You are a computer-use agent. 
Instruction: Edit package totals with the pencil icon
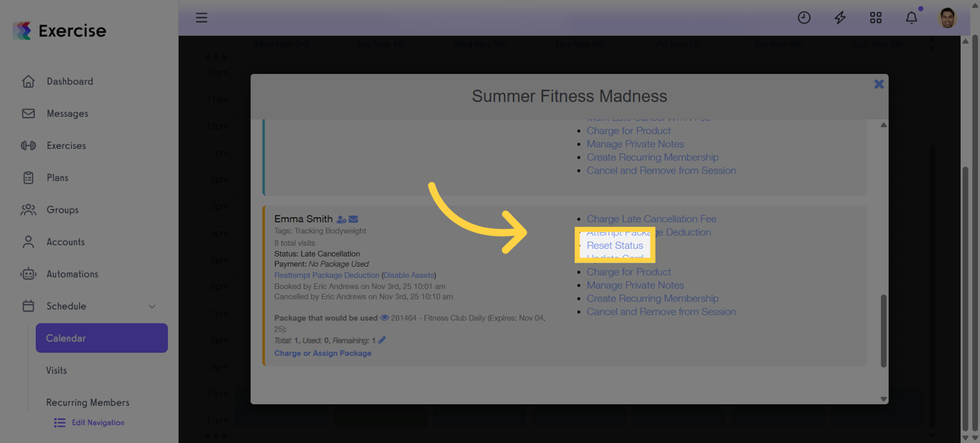click(382, 340)
